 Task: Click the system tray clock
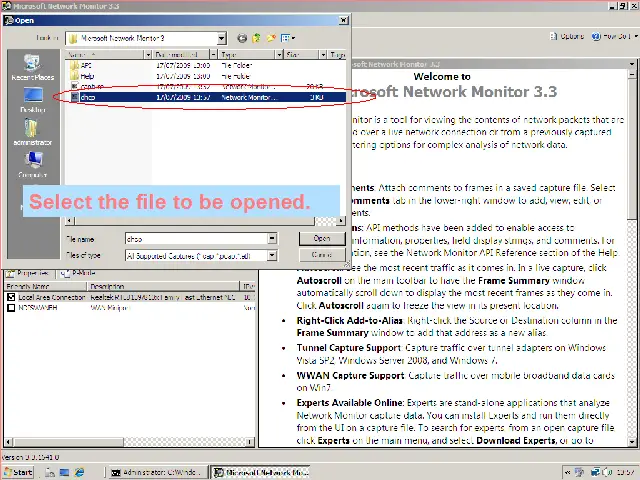[625, 472]
